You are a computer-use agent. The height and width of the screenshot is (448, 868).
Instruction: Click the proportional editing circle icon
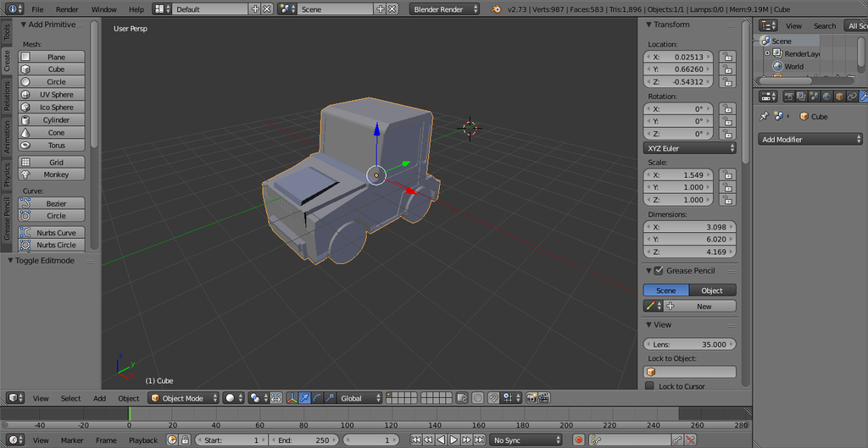click(477, 398)
